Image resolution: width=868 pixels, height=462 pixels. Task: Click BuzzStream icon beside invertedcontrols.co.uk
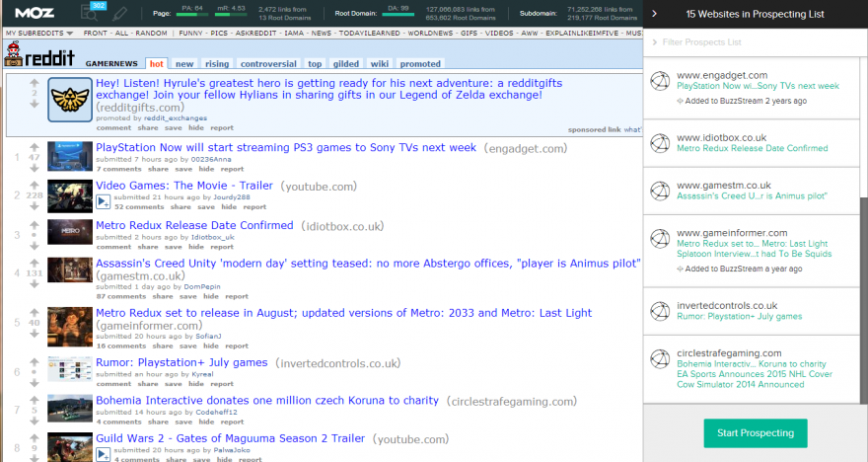pyautogui.click(x=659, y=311)
